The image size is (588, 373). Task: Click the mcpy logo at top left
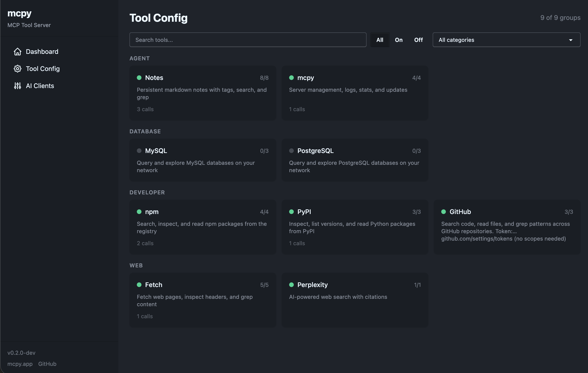(x=19, y=13)
